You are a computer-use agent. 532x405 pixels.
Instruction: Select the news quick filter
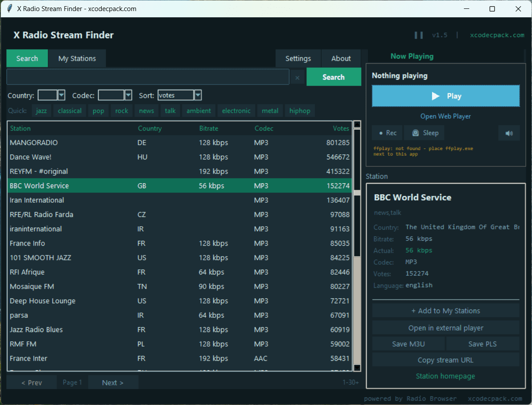(146, 111)
